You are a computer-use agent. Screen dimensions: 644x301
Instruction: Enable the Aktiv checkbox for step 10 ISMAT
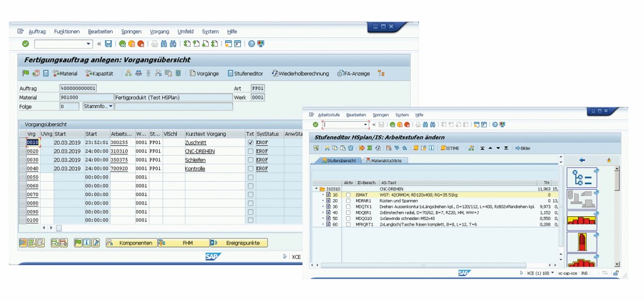(x=348, y=195)
